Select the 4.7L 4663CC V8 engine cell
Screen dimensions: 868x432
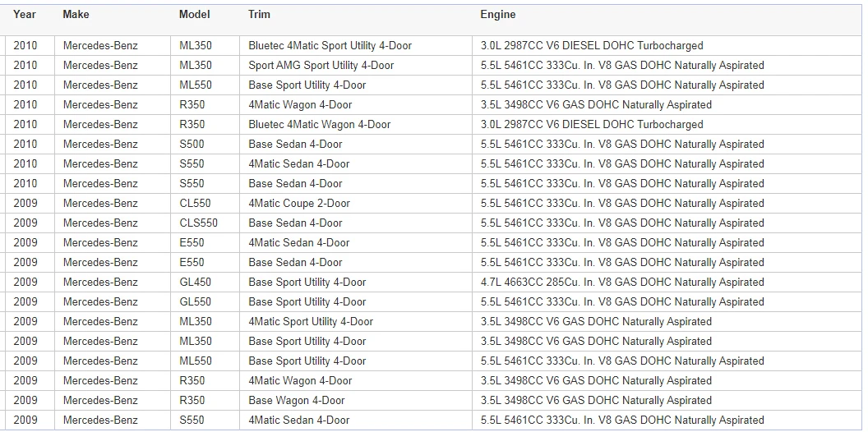(667, 282)
